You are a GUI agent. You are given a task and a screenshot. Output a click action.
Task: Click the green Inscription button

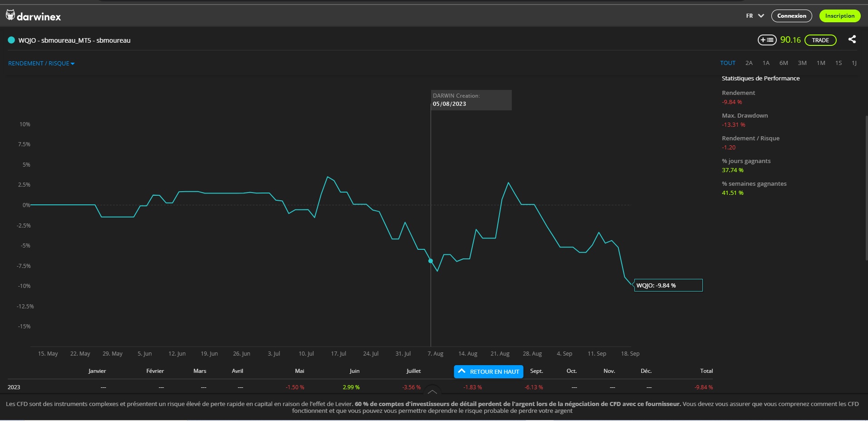coord(839,16)
